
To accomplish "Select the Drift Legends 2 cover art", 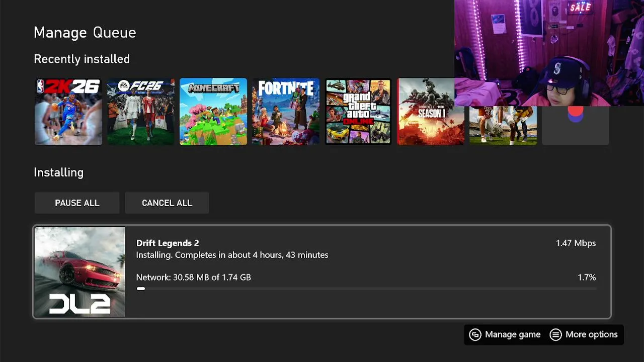I will point(79,272).
